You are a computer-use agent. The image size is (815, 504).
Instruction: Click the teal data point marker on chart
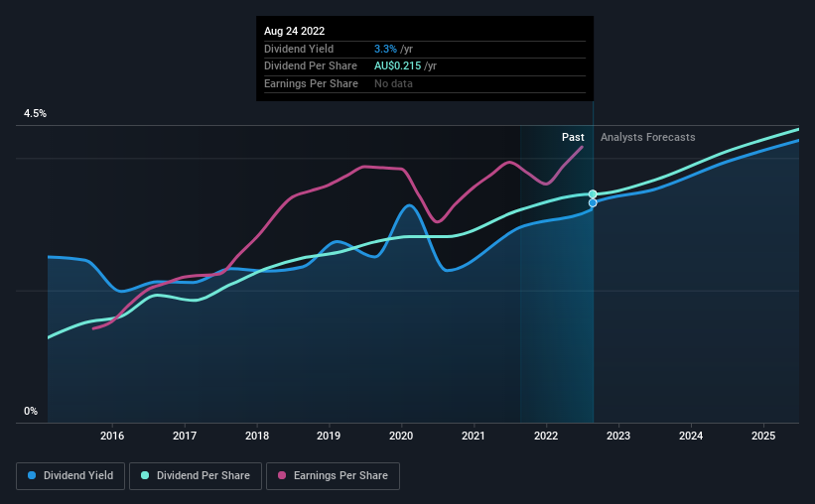tap(593, 194)
